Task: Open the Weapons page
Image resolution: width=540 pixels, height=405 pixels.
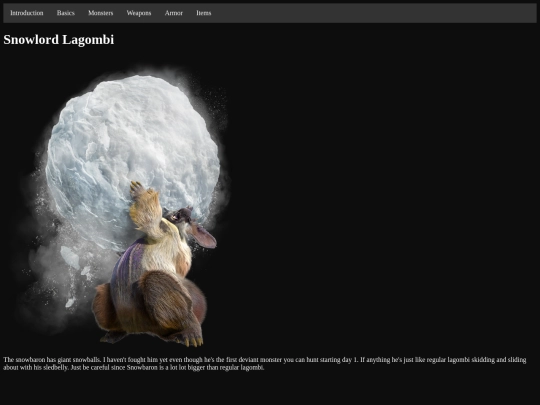Action: (x=139, y=13)
